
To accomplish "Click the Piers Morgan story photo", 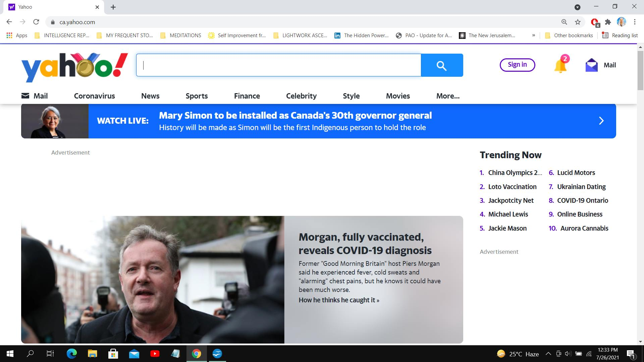I will pos(153,280).
